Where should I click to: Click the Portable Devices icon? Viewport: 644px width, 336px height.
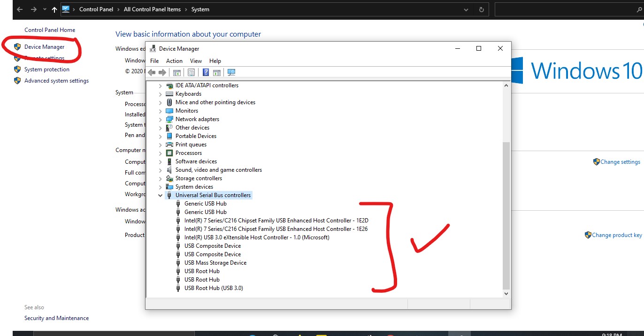(169, 136)
